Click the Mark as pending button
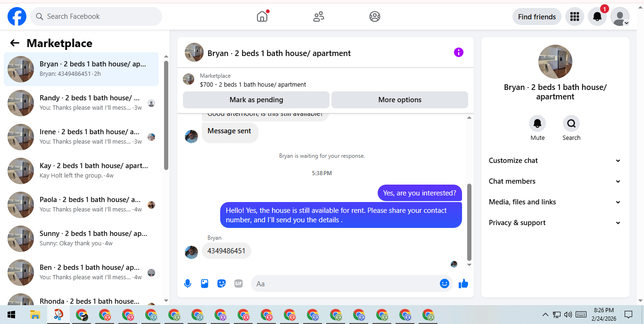The height and width of the screenshot is (324, 644). tap(256, 100)
